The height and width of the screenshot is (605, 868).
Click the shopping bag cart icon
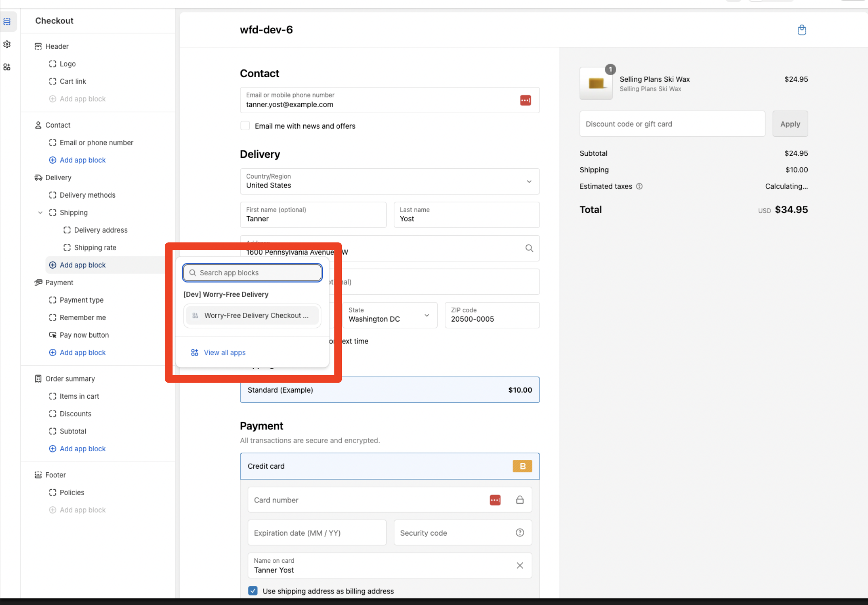(x=801, y=30)
